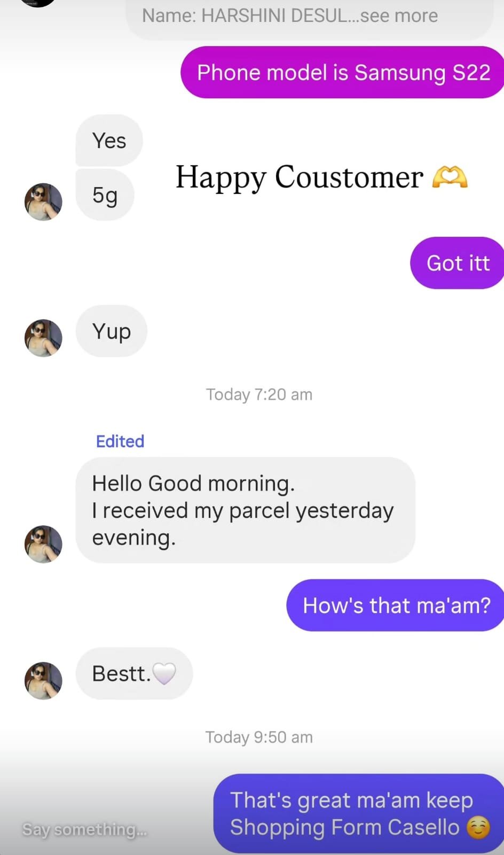Select the "How's that ma'am?" sent message

(395, 605)
